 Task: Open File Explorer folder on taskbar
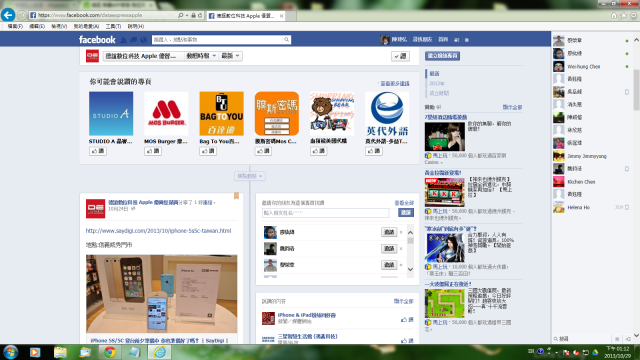pos(60,352)
